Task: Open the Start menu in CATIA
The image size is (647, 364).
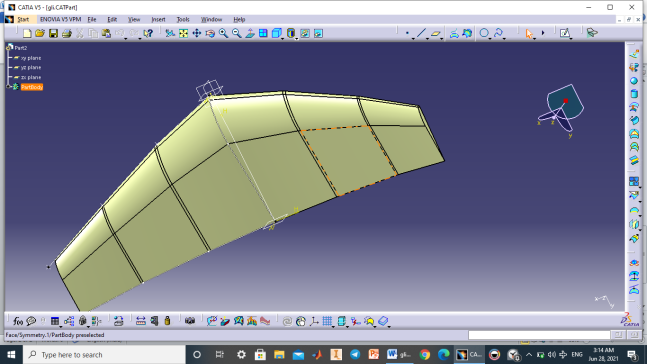Action: click(x=23, y=19)
